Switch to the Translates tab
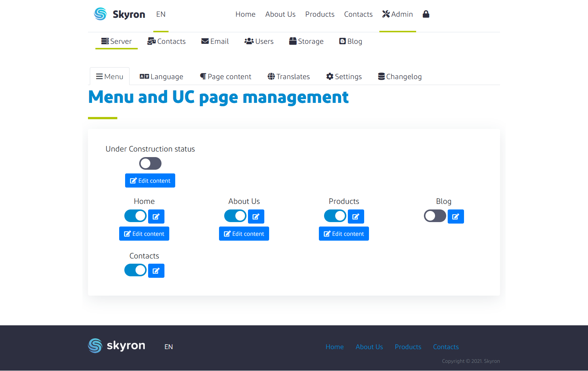Image resolution: width=588 pixels, height=371 pixels. coord(288,77)
